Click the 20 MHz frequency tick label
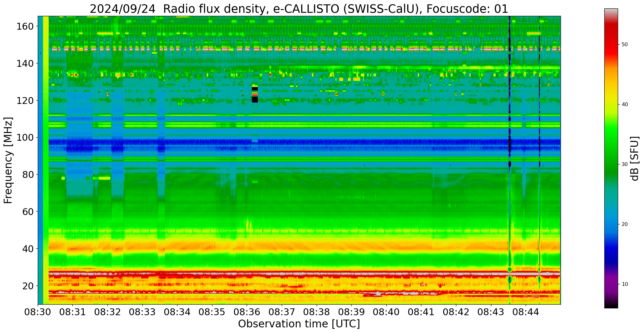Screen dimensions: 644x333 [28, 286]
